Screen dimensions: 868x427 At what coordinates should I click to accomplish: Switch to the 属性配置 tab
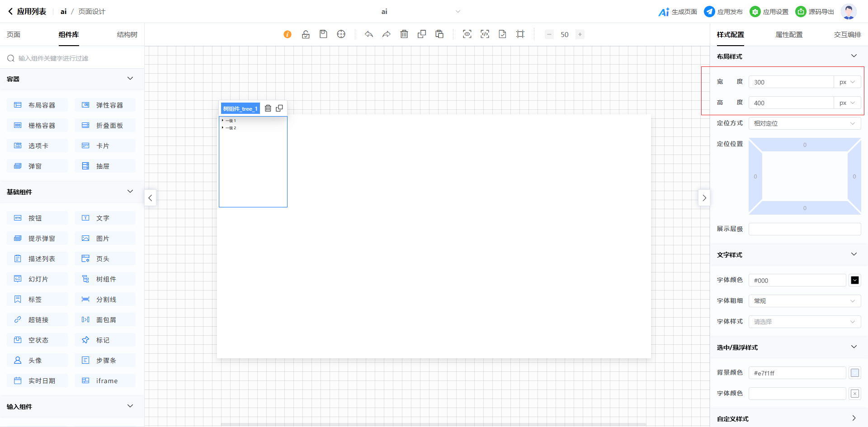(x=789, y=35)
